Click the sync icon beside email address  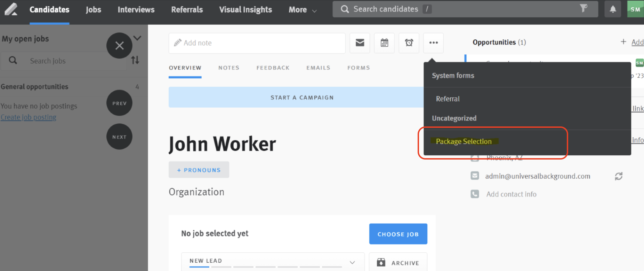pyautogui.click(x=619, y=176)
